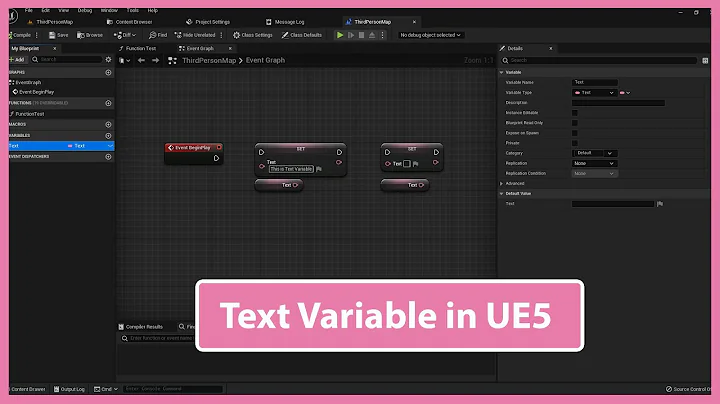
Task: Add a new function with plus icon
Action: tap(108, 103)
